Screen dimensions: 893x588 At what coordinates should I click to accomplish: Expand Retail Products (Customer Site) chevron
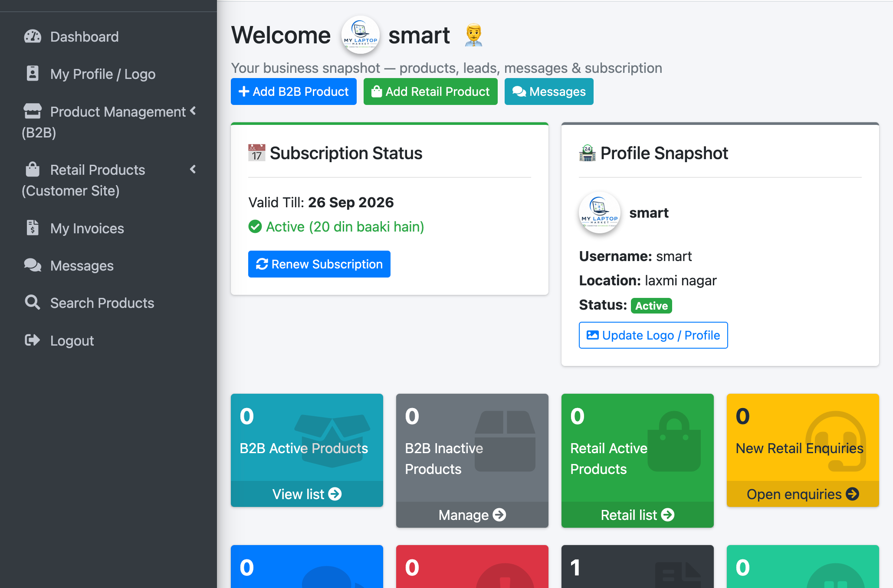[193, 169]
